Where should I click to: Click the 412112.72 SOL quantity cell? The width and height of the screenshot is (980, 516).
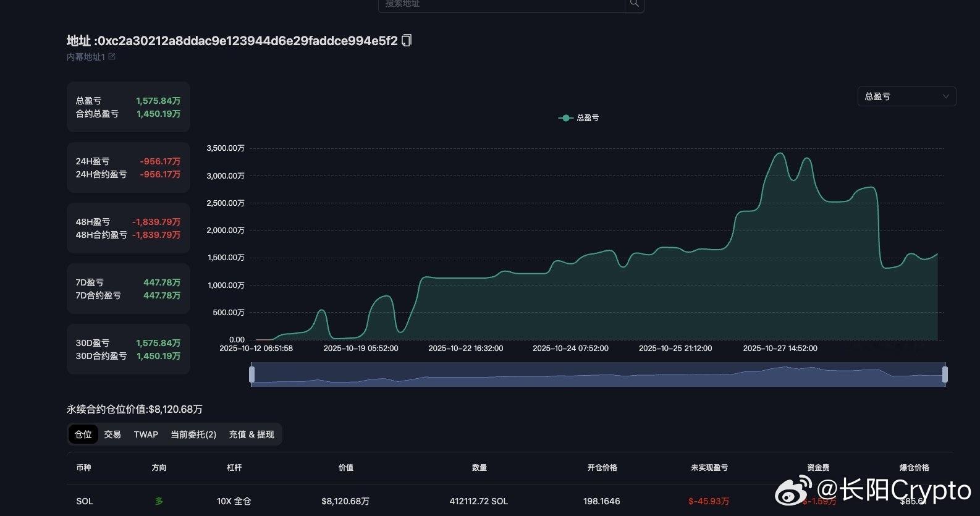tap(479, 501)
